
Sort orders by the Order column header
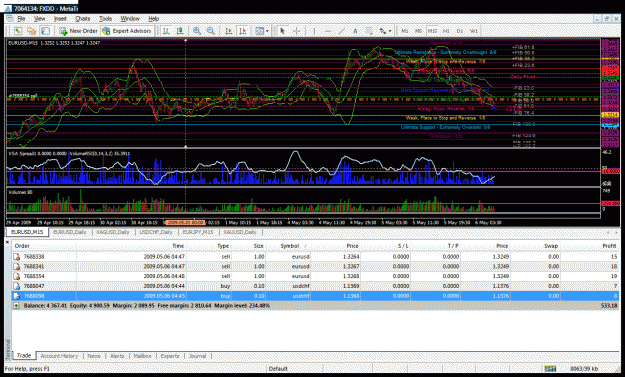pyautogui.click(x=22, y=246)
